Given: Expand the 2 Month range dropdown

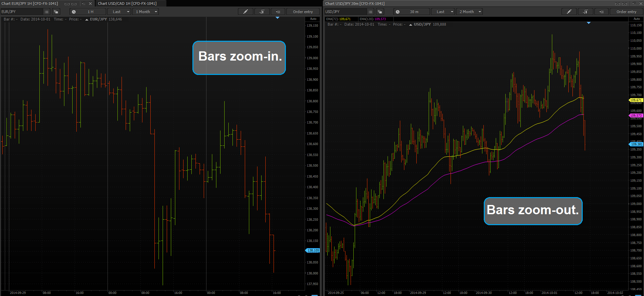Looking at the screenshot, I should coord(469,12).
